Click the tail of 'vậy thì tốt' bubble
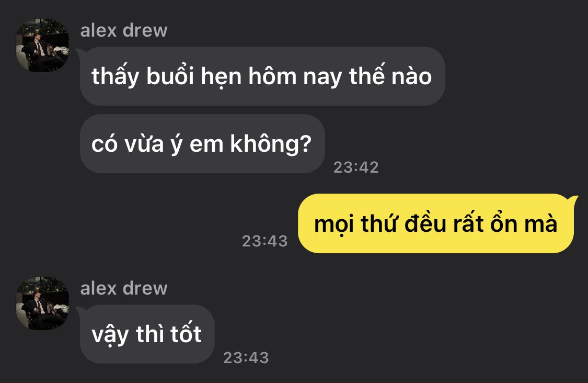Image resolution: width=588 pixels, height=383 pixels. click(x=79, y=310)
